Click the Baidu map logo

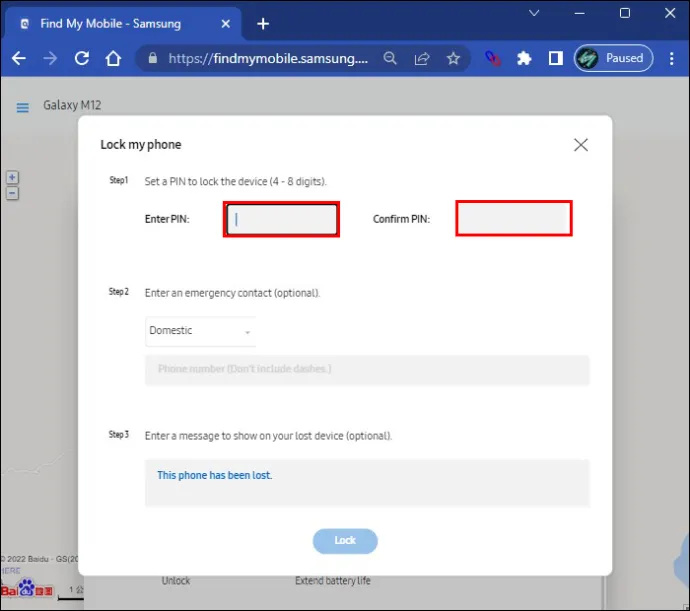point(26,589)
